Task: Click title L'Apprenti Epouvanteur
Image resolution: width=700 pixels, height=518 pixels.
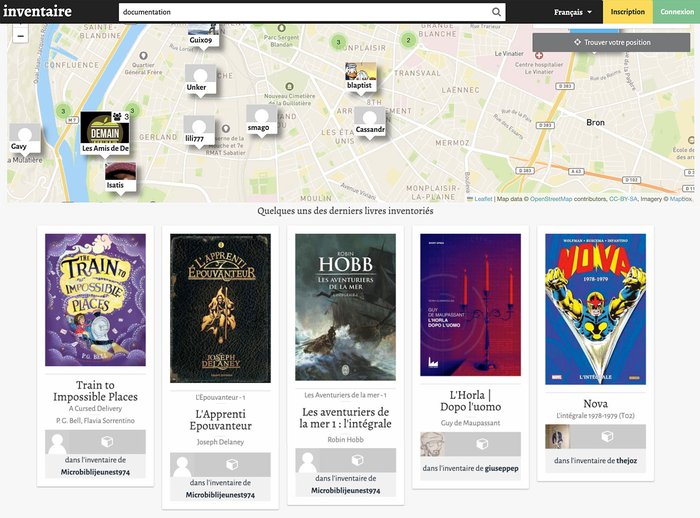Action: [x=221, y=420]
